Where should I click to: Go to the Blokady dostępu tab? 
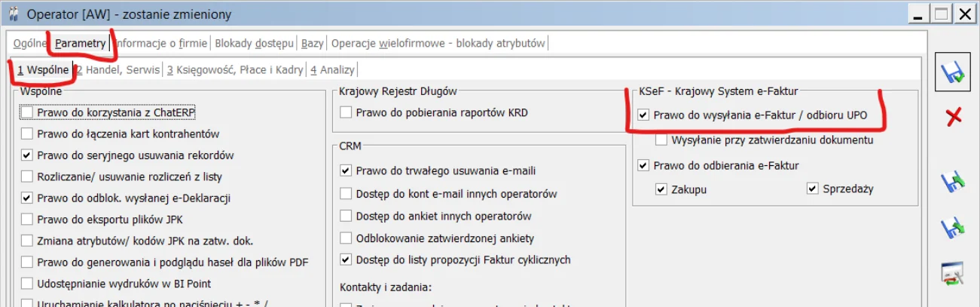point(255,43)
